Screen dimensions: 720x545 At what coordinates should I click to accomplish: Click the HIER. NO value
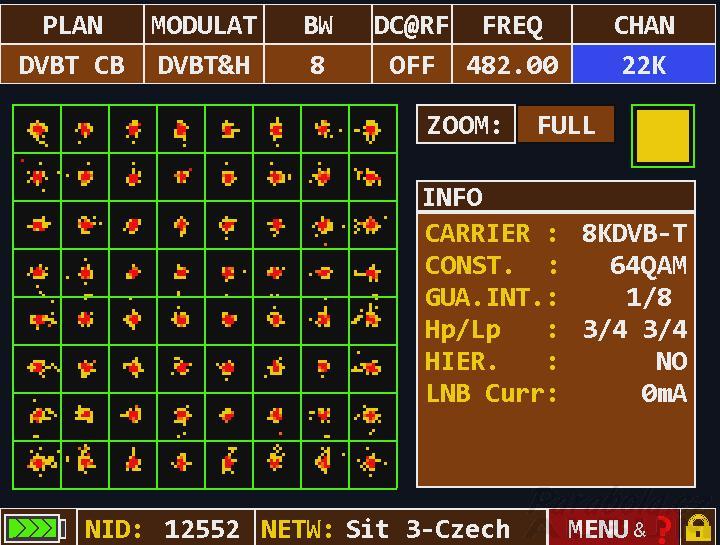click(671, 361)
